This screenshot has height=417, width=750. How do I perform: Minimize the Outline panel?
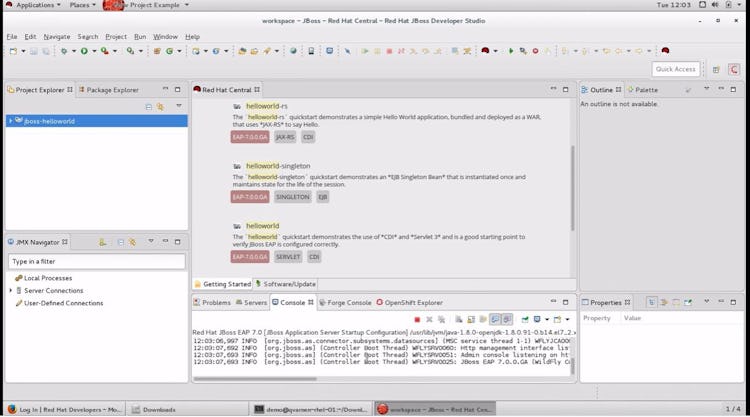pyautogui.click(x=721, y=89)
